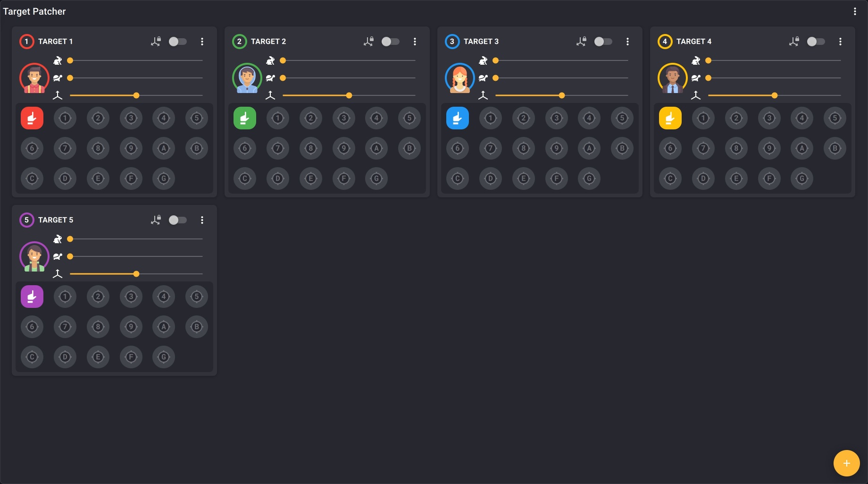868x484 pixels.
Task: Open Target 2's three-dot options menu
Action: coord(415,42)
